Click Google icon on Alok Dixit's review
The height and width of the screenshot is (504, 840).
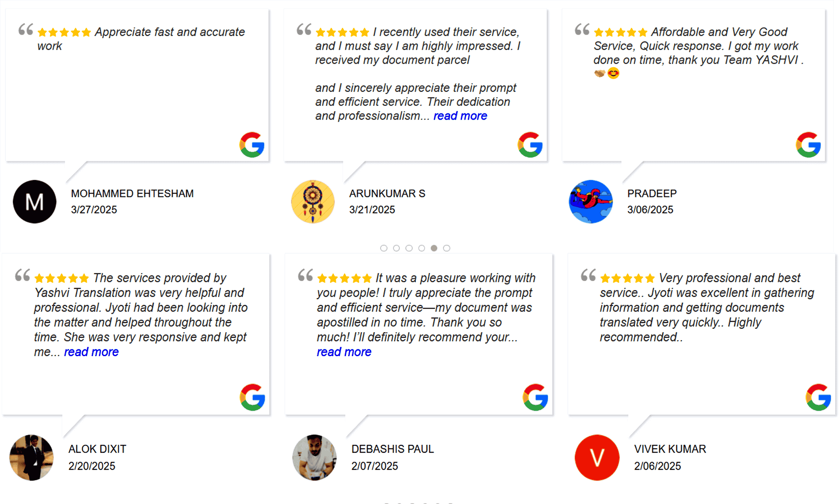[x=252, y=397]
